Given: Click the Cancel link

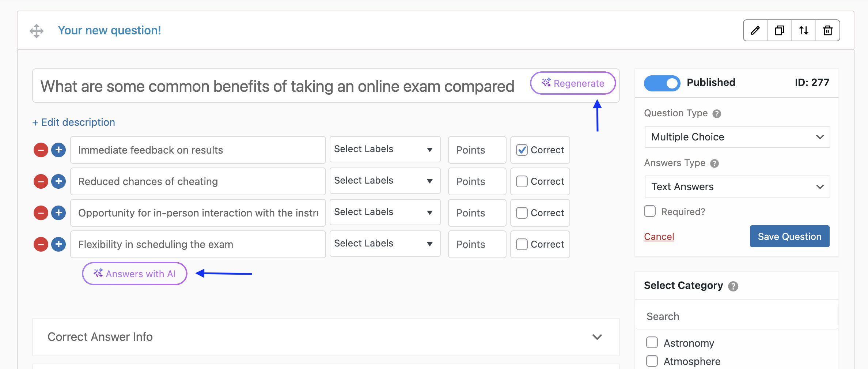Looking at the screenshot, I should pos(659,237).
